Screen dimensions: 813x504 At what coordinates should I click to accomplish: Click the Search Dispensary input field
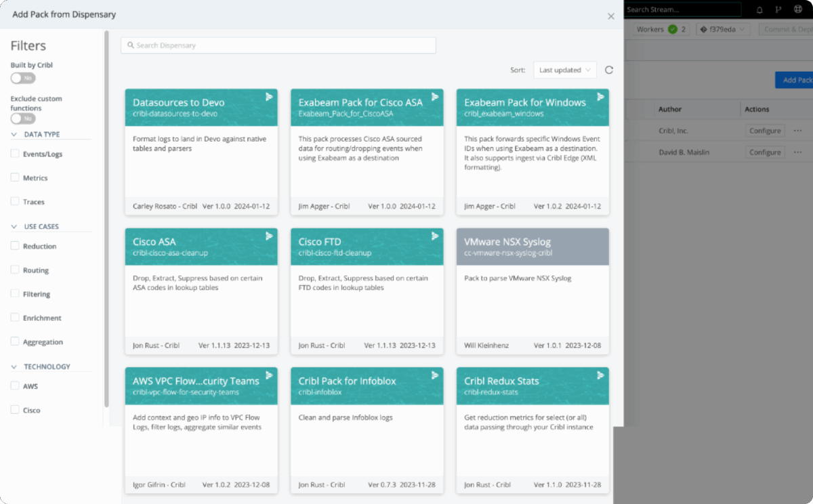278,45
